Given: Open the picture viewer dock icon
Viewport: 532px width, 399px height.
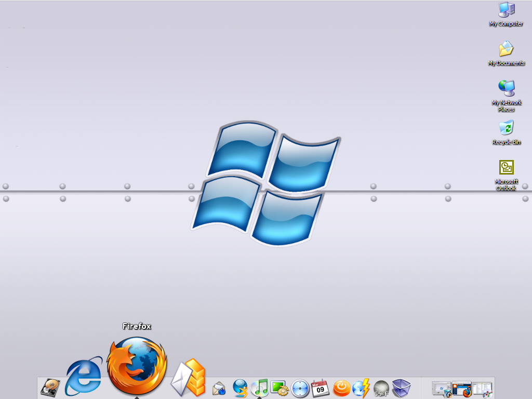Looking at the screenshot, I should pyautogui.click(x=280, y=388).
